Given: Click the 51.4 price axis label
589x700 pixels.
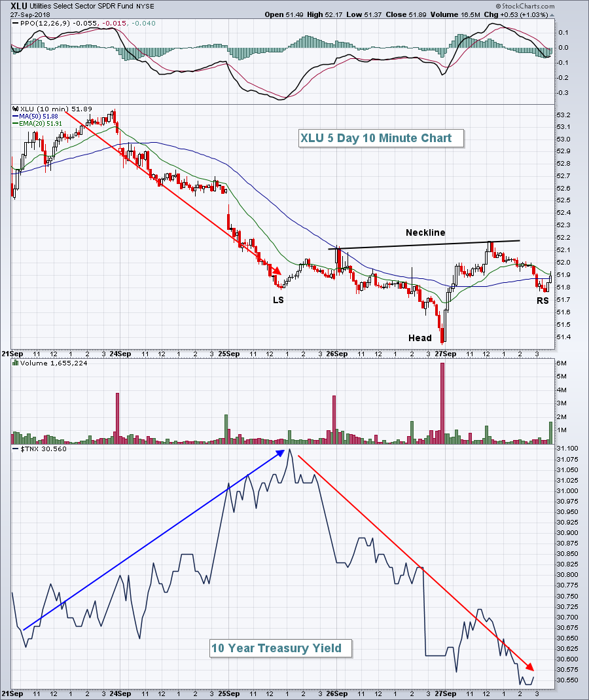Looking at the screenshot, I should tap(563, 337).
